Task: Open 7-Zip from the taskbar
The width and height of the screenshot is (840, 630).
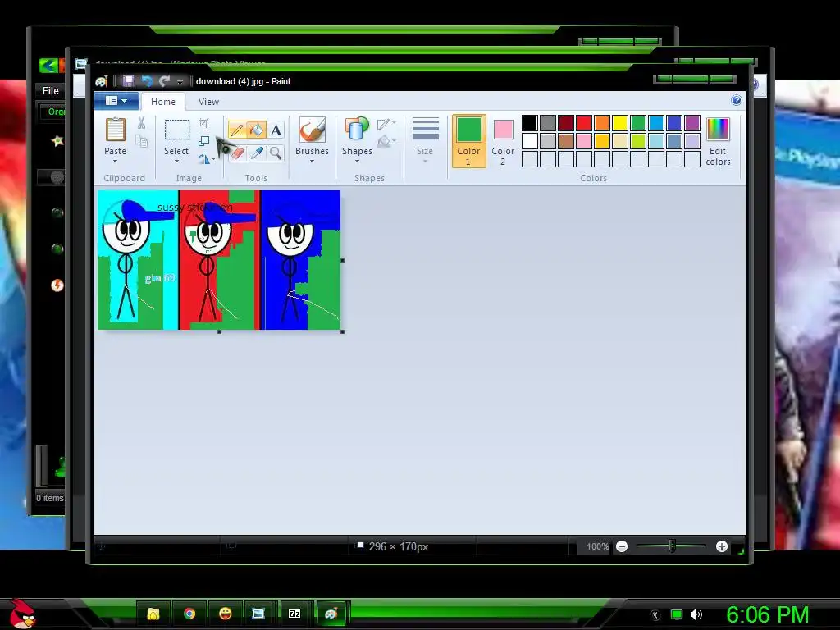Action: coord(294,614)
